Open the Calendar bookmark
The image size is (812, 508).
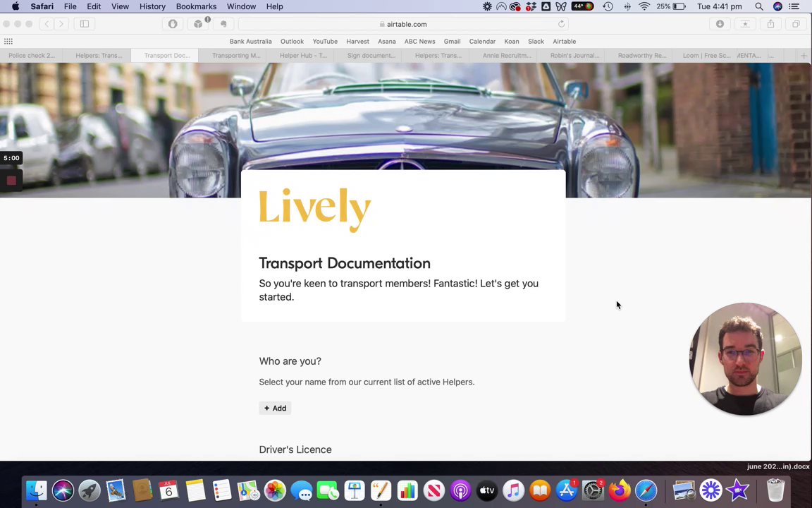[482, 42]
